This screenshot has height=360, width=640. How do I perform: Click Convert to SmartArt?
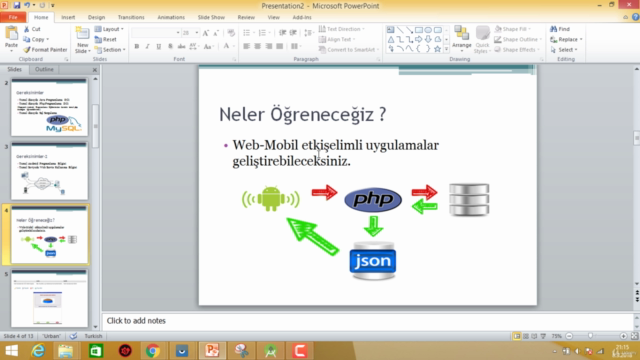point(349,50)
